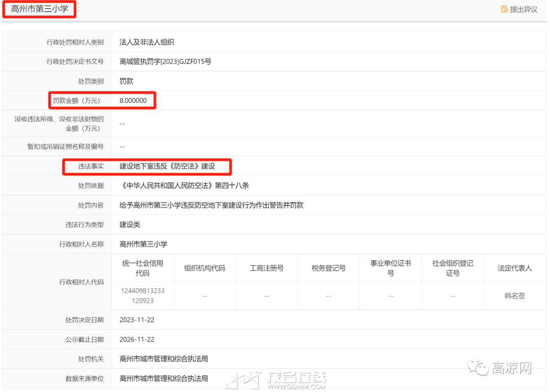550x392 pixels.
Task: Click the label 数据来源单位
Action: click(x=85, y=379)
